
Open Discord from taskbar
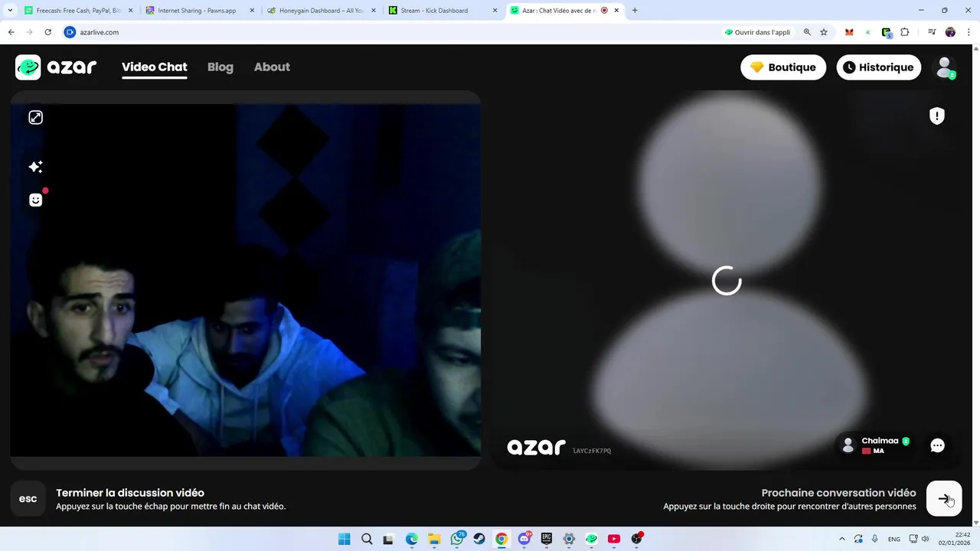tap(524, 539)
